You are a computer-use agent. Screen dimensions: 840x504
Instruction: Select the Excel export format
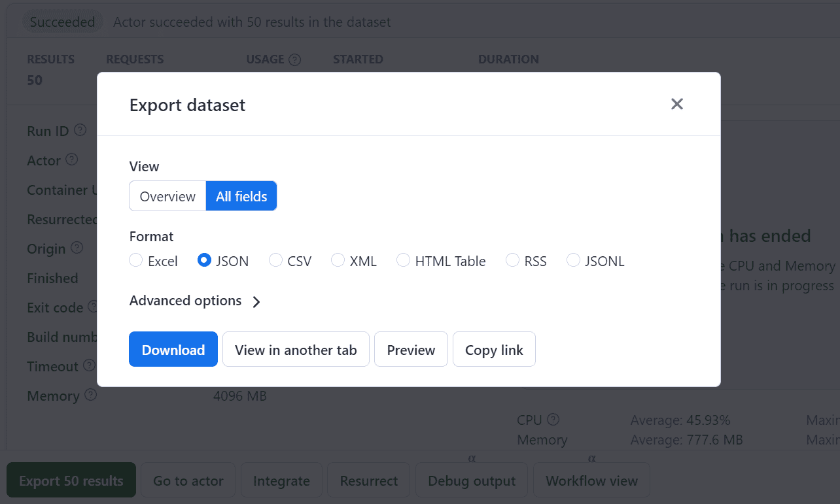[135, 260]
